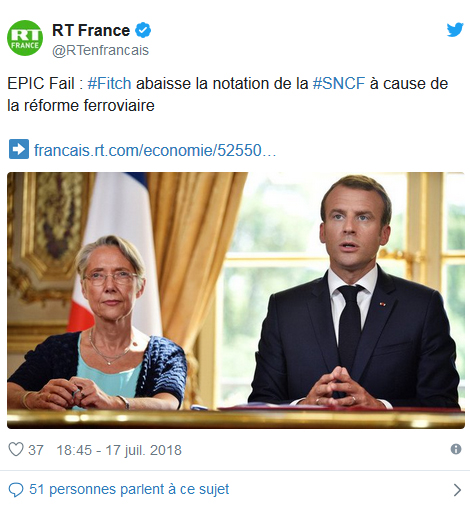
Task: Follow the francais.rt.com/economie article link
Action: 155,150
